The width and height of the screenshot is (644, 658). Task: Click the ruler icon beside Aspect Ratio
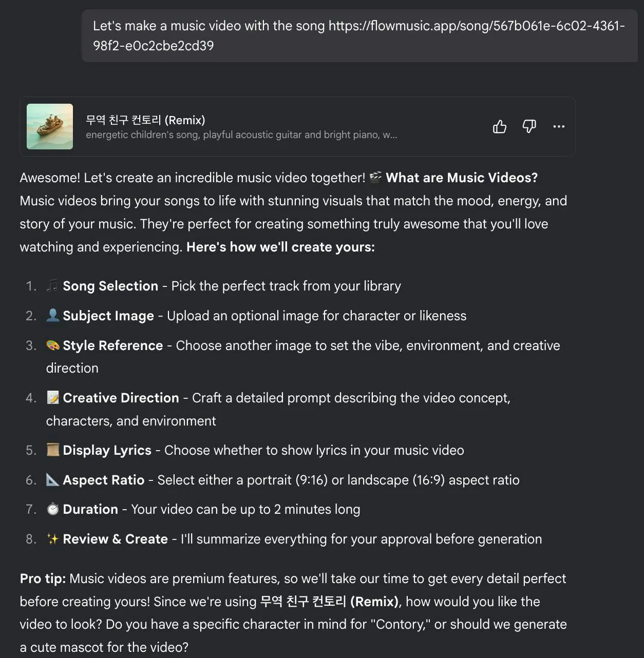tap(52, 479)
